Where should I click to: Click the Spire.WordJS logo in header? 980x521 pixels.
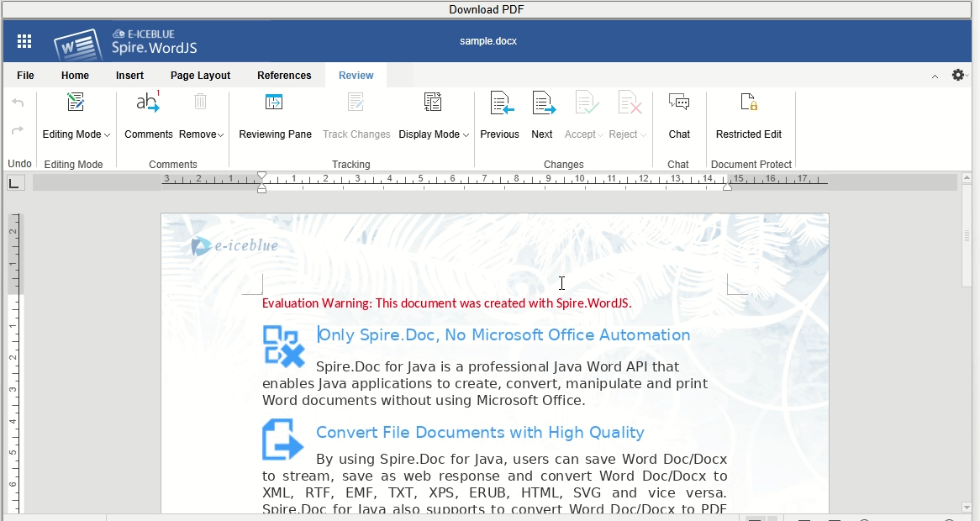(125, 44)
